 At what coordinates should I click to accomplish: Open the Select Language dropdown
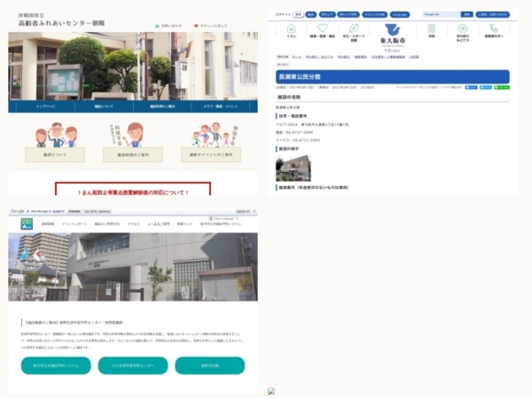click(224, 218)
